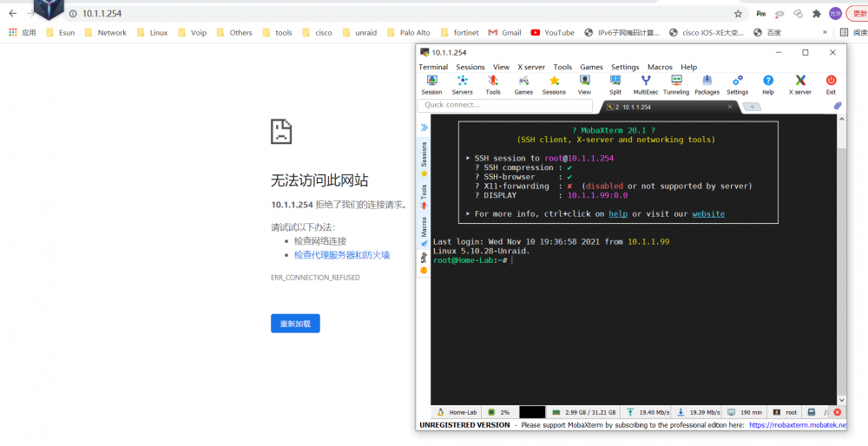Click the eye extension icon in Chrome

(779, 14)
